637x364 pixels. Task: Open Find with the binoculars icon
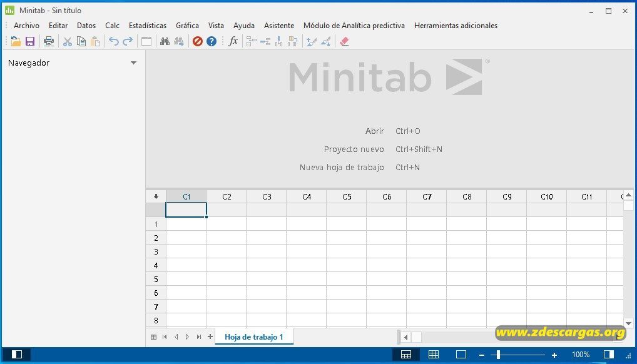coord(165,41)
